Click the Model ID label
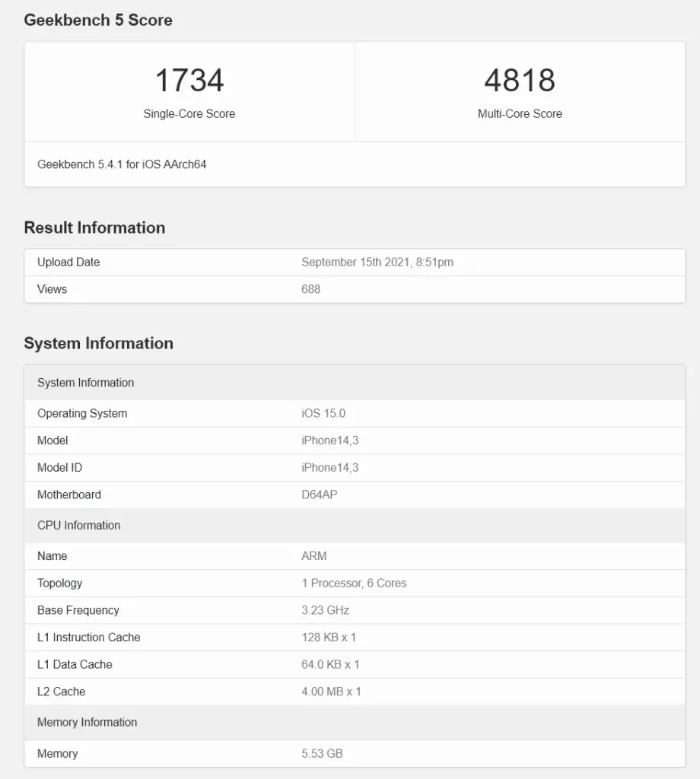700x779 pixels. coord(59,468)
